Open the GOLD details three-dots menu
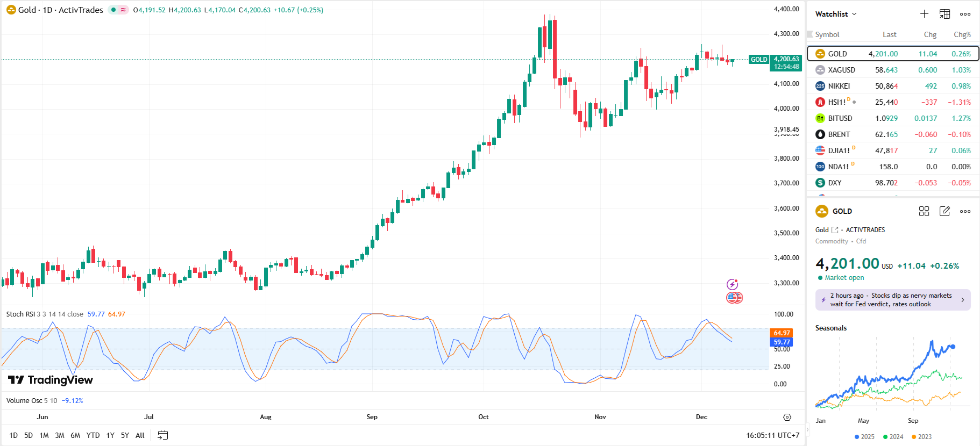980x446 pixels. (x=965, y=211)
